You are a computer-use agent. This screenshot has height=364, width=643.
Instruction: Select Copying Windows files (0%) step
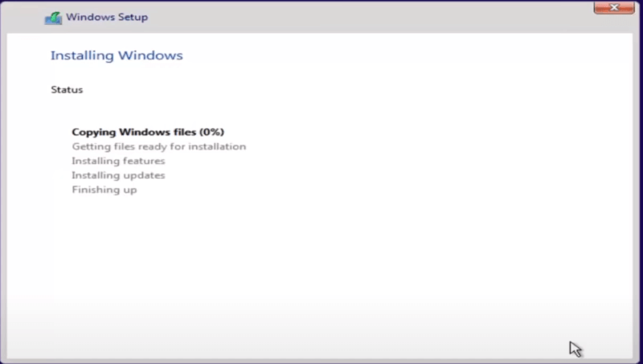point(148,132)
